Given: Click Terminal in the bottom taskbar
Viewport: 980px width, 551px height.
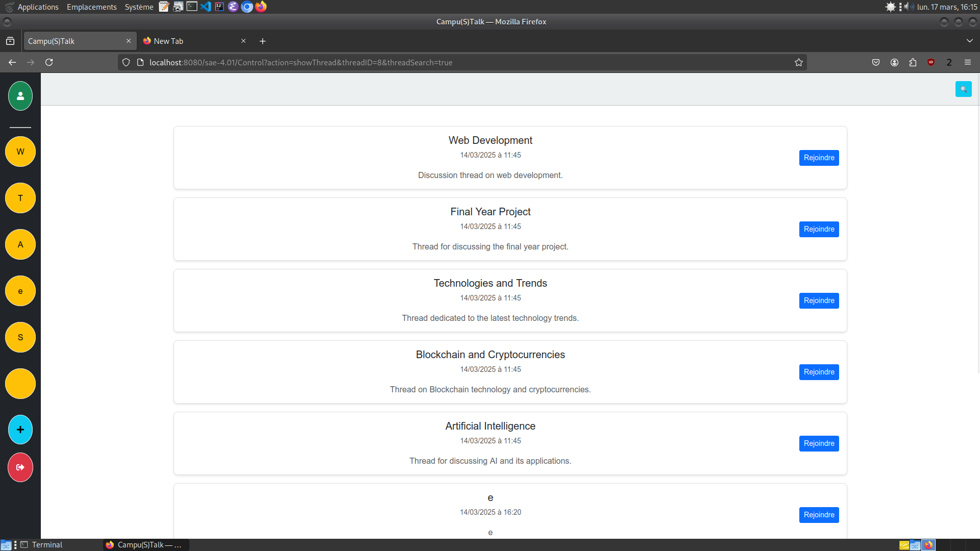Looking at the screenshot, I should [x=46, y=545].
